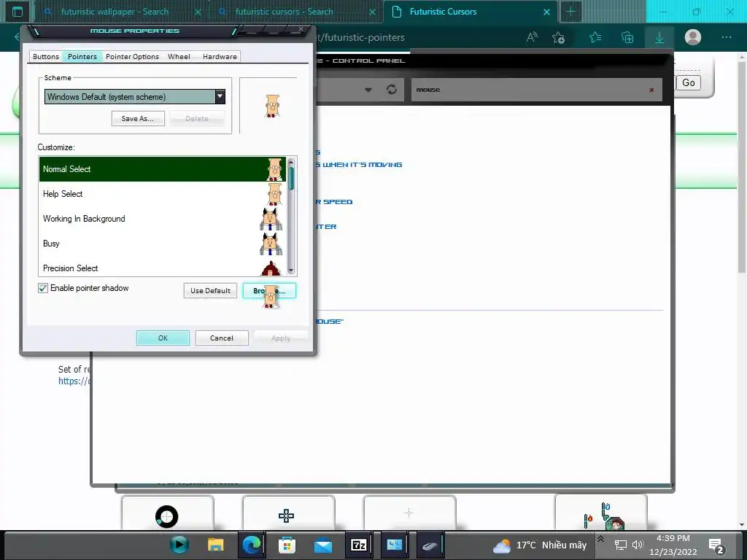Open the browser profile avatar
Image resolution: width=747 pixels, height=560 pixels.
pyautogui.click(x=693, y=37)
